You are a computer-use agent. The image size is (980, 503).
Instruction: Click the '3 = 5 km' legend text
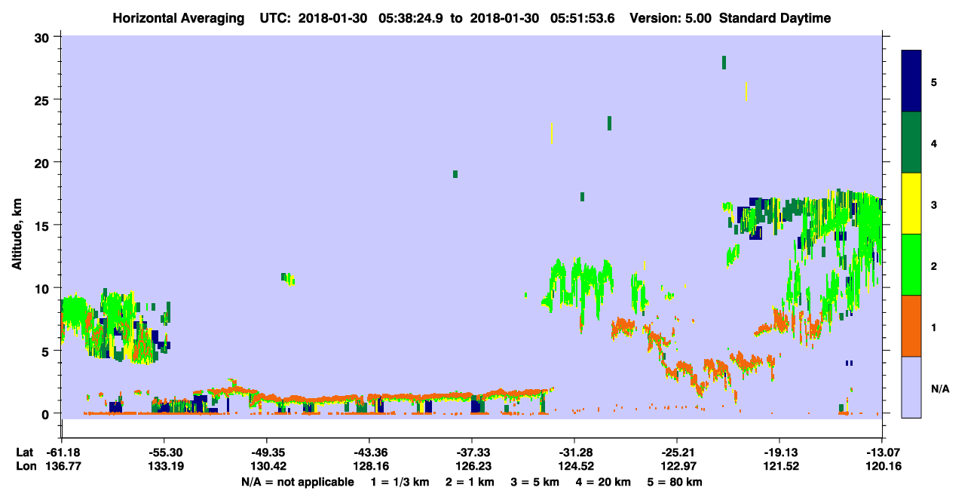click(x=536, y=482)
